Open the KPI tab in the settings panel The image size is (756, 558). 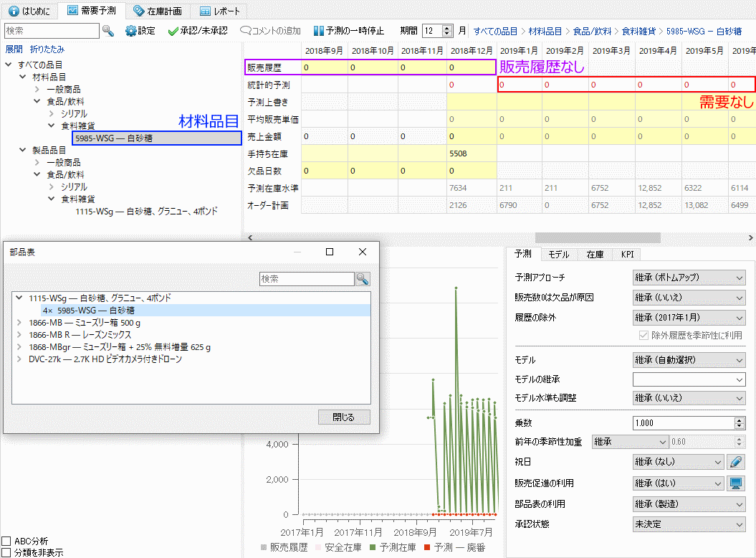627,255
